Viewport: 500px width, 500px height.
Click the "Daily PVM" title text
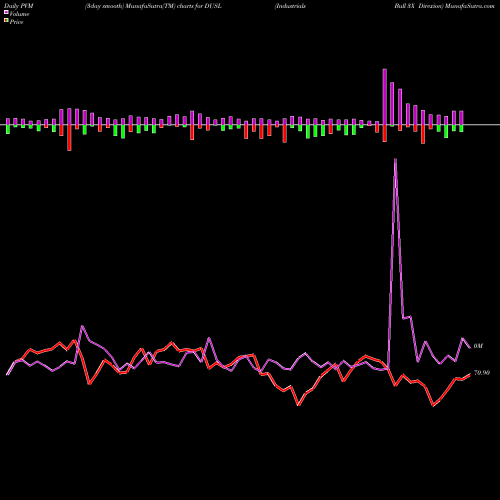pos(19,6)
